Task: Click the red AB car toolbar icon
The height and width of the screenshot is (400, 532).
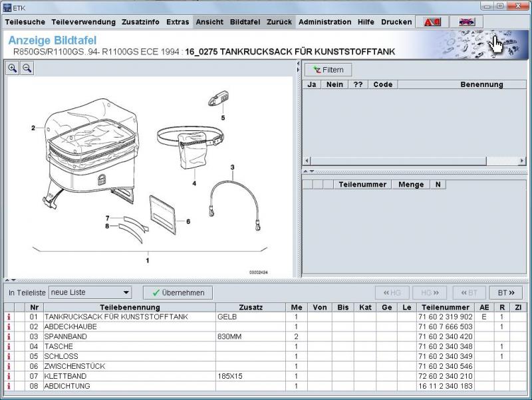Action: pos(432,22)
